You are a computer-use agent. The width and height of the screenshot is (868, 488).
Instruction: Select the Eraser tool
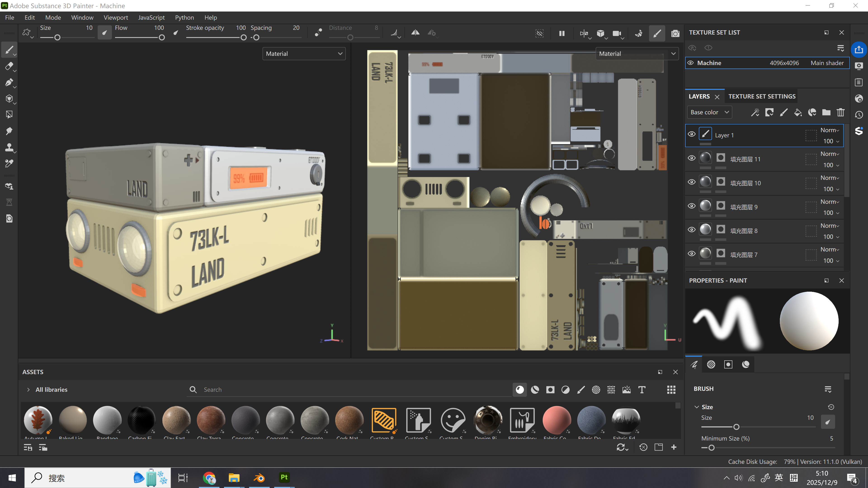click(9, 66)
